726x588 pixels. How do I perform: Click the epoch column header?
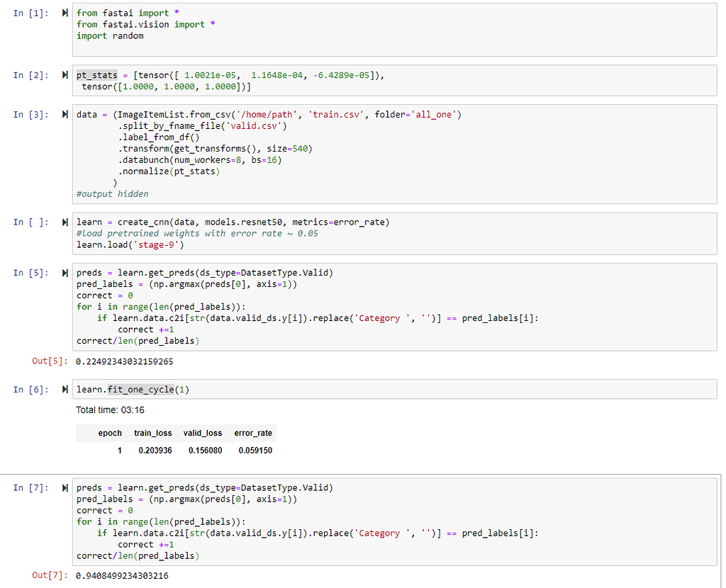(x=110, y=433)
